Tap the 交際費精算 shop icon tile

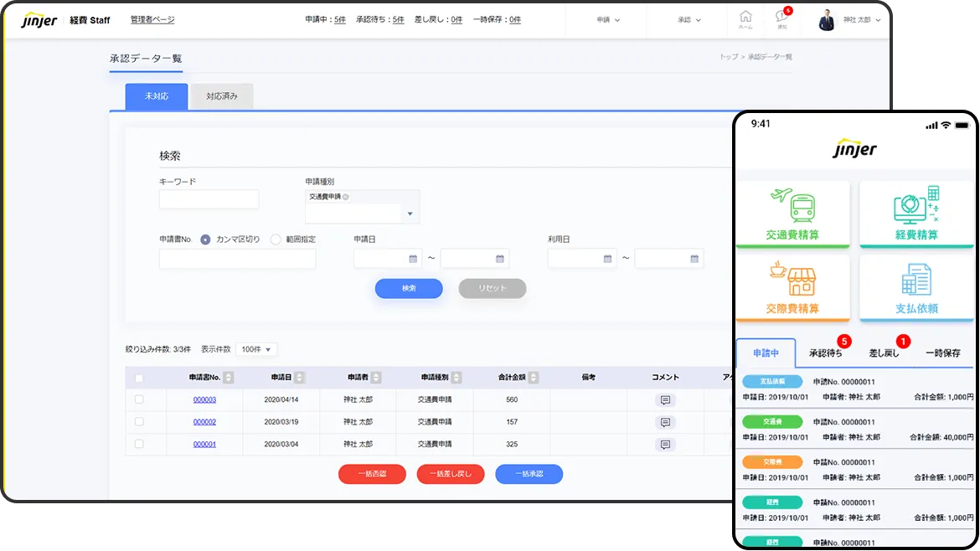tap(792, 287)
